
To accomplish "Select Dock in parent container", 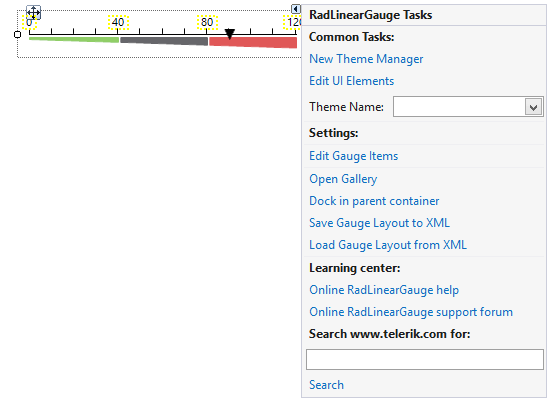I will (x=374, y=201).
